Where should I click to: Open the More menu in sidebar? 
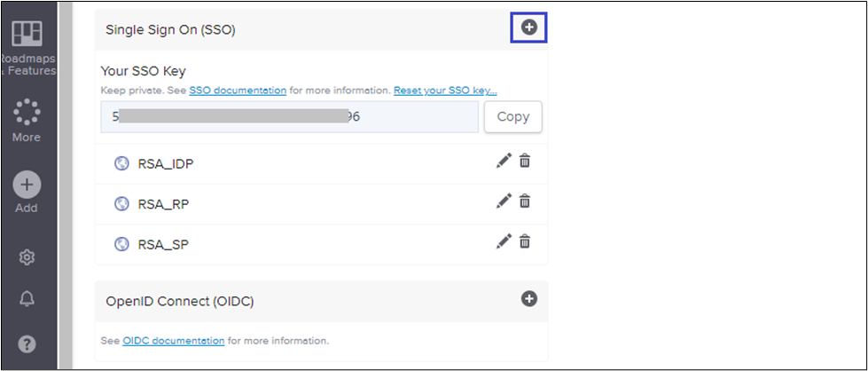point(27,119)
